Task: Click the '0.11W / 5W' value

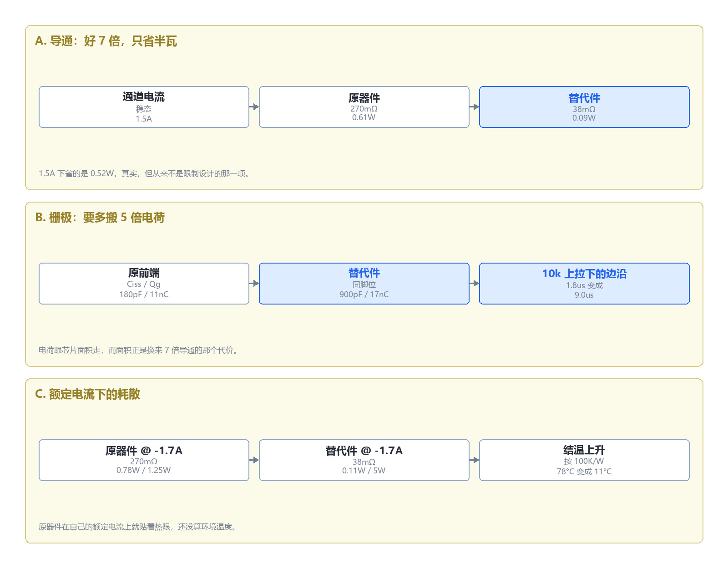Action: point(364,471)
